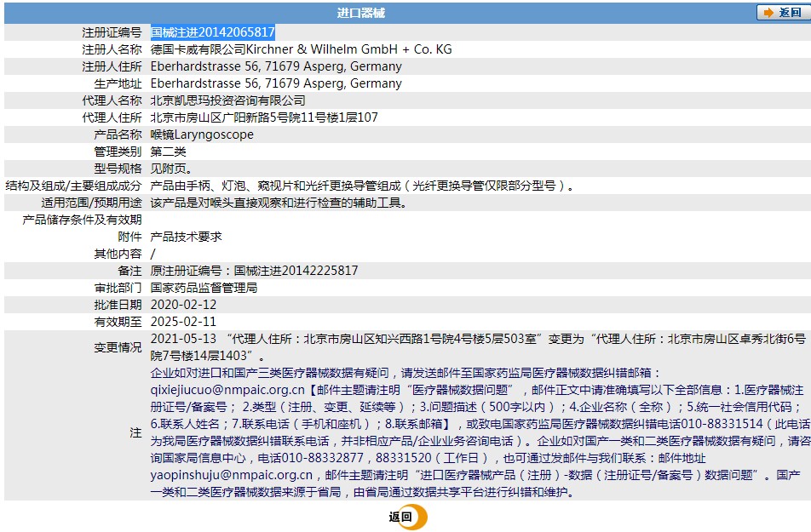Click the 管理类别 field label
Screen dimensions: 811x532
tap(118, 152)
